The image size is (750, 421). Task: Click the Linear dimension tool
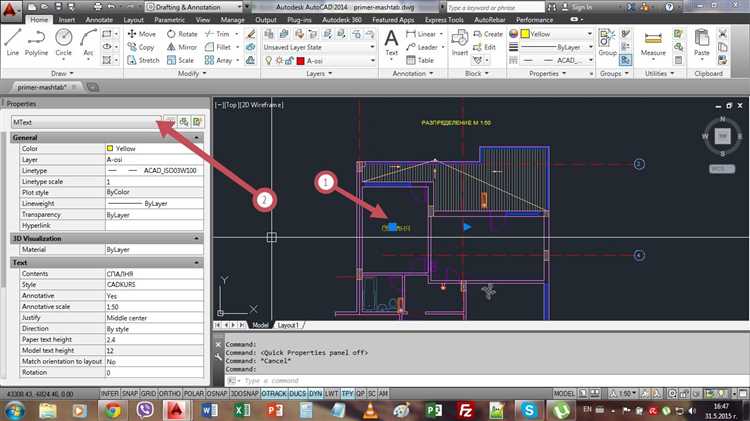tap(420, 34)
